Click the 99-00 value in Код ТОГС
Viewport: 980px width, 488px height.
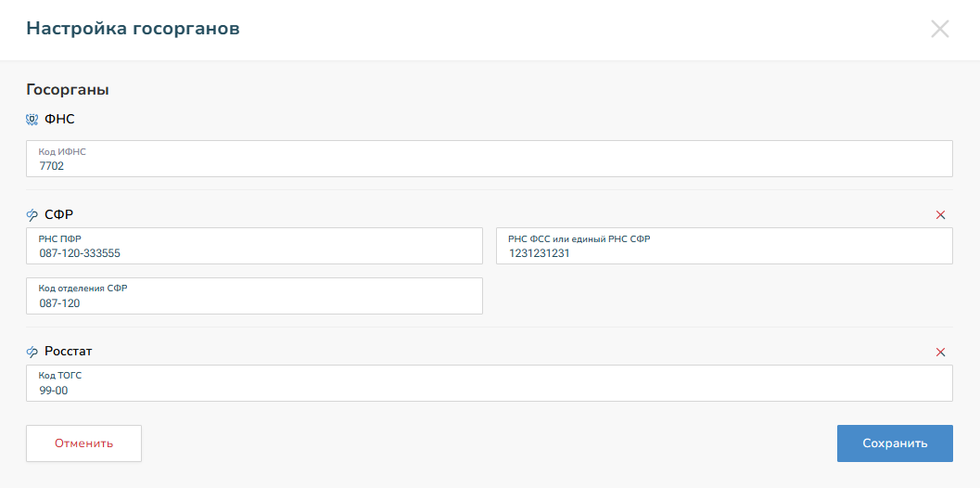pyautogui.click(x=54, y=391)
